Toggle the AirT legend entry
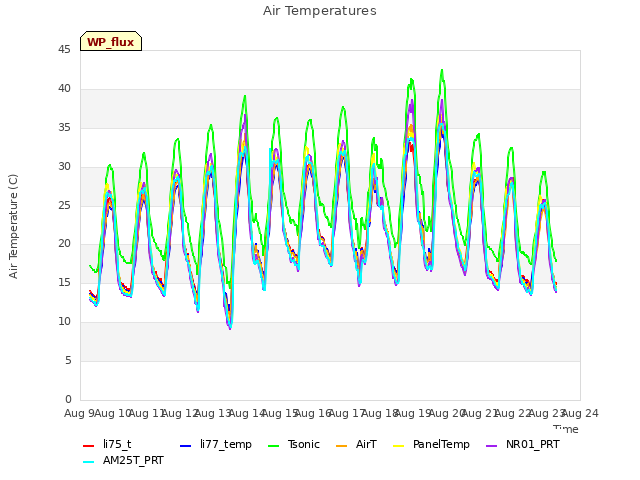This screenshot has height=480, width=640. (356, 444)
